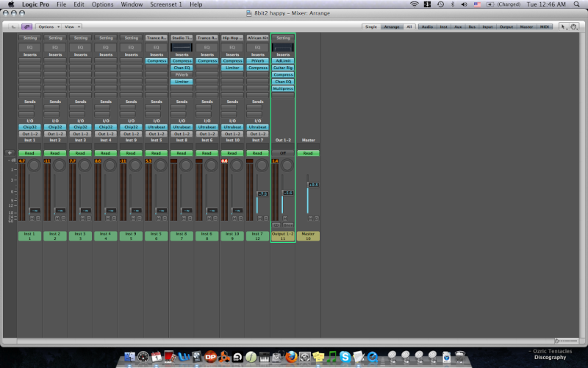This screenshot has width=588, height=368.
Task: Open the Hip Hop setting menu on Inst 10
Action: coord(232,38)
